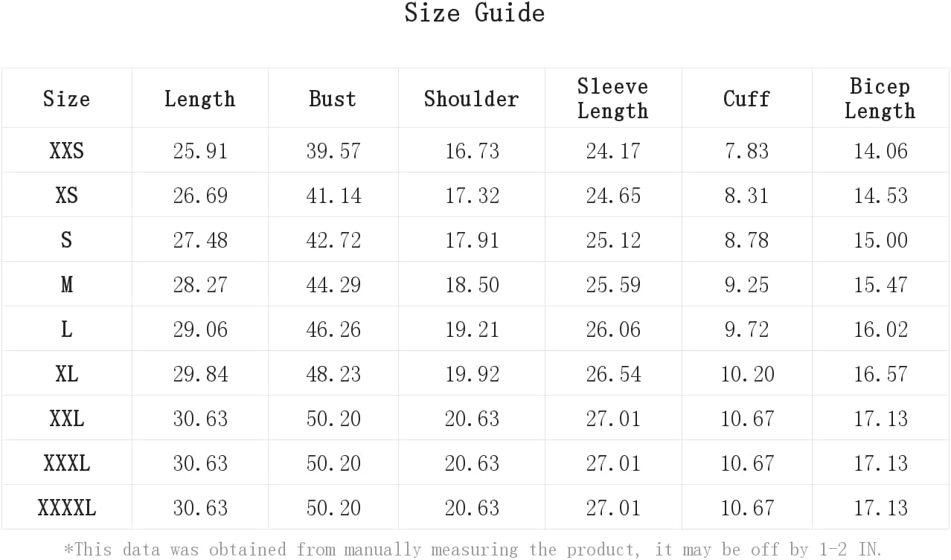951x560 pixels.
Task: Select the Sleeve Length column header
Action: coord(612,98)
